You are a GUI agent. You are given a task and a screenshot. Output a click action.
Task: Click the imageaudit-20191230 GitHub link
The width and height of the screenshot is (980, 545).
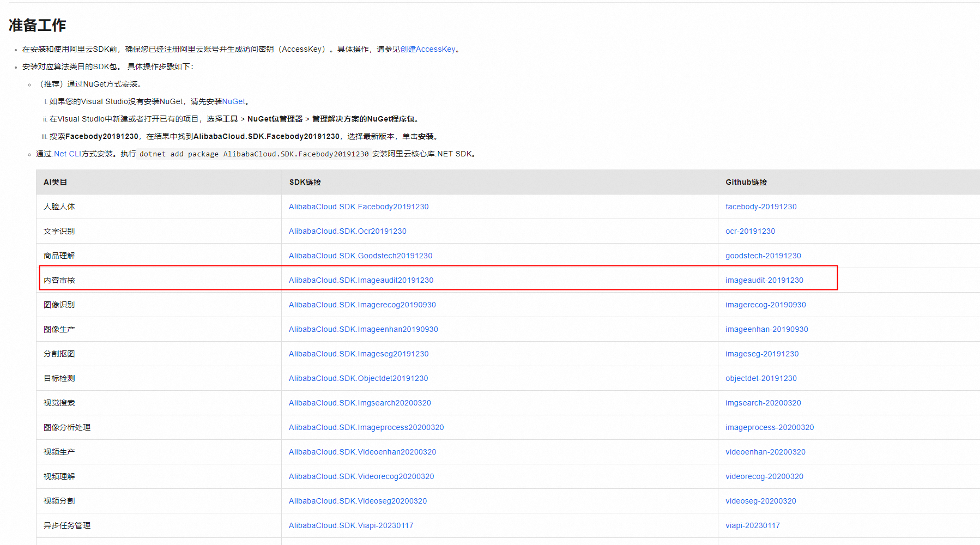coord(764,280)
